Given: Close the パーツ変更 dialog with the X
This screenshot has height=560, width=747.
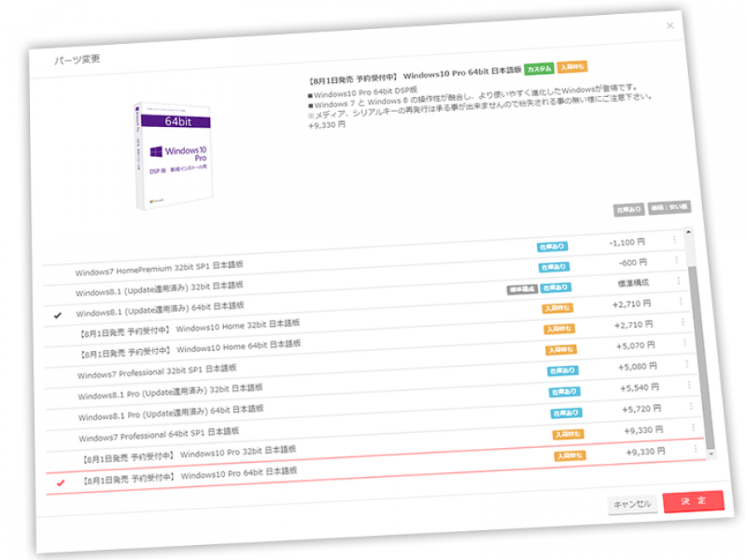Looking at the screenshot, I should pos(671,26).
